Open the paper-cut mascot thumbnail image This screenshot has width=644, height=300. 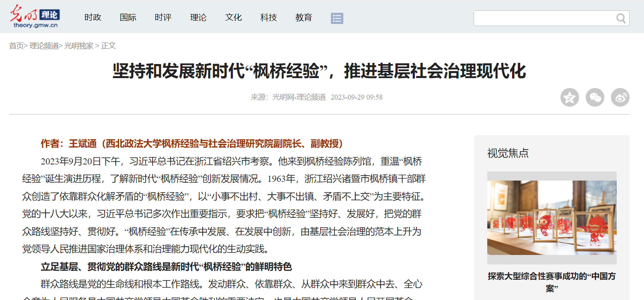(x=551, y=217)
